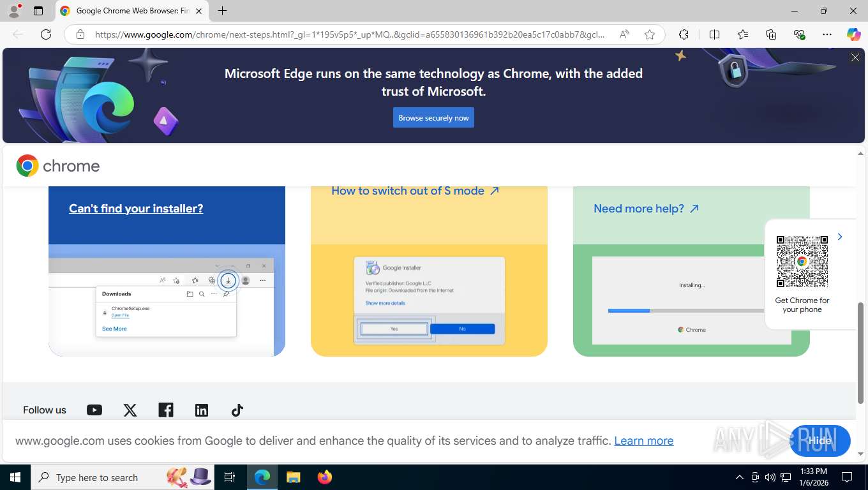This screenshot has width=868, height=490.
Task: Open Browser essentials heart icon
Action: pos(799,34)
